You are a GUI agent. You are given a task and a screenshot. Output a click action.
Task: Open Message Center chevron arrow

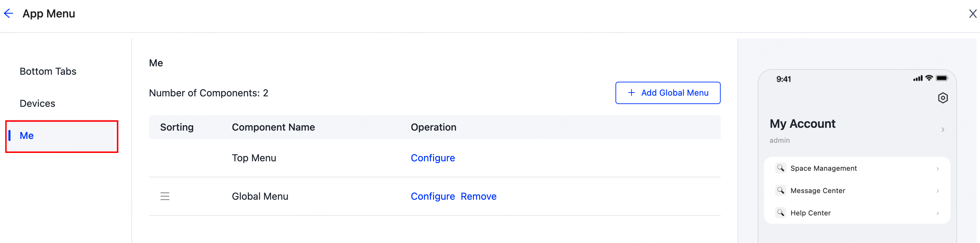click(937, 191)
